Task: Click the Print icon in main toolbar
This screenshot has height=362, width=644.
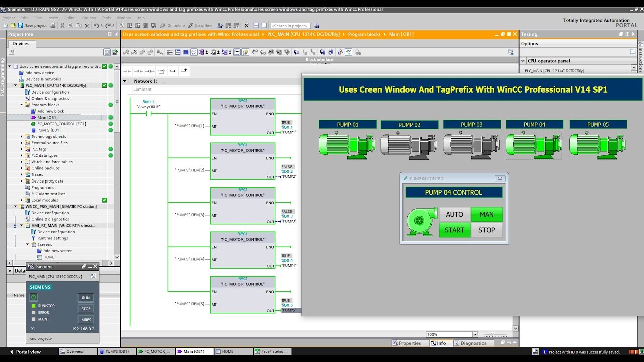Action: [53, 25]
